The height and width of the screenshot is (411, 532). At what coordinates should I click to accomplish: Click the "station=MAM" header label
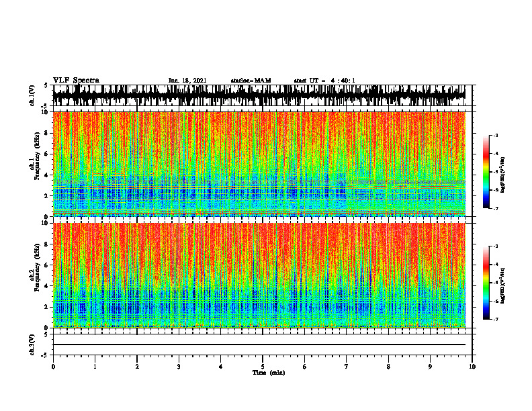pyautogui.click(x=251, y=81)
